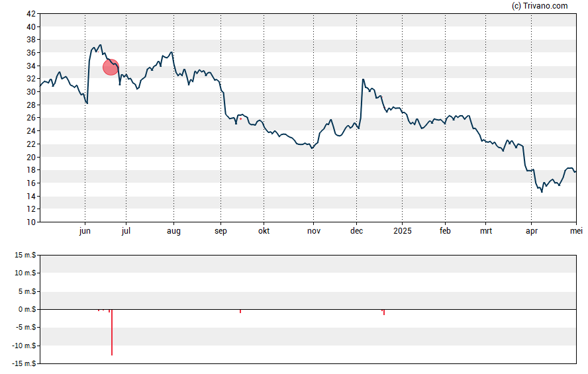The height and width of the screenshot is (374, 588).
Task: Click the tallest red bar in the volume chart
Action: pyautogui.click(x=112, y=332)
